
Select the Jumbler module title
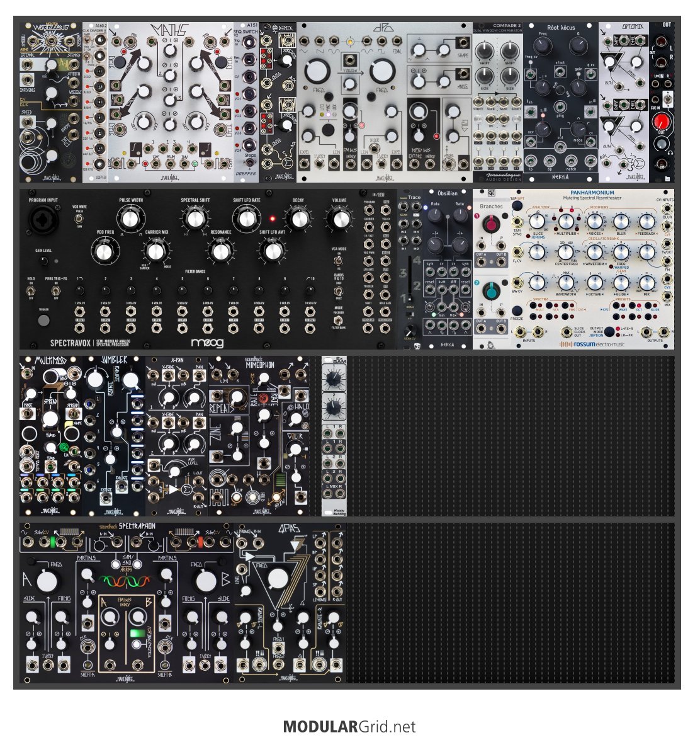click(114, 361)
